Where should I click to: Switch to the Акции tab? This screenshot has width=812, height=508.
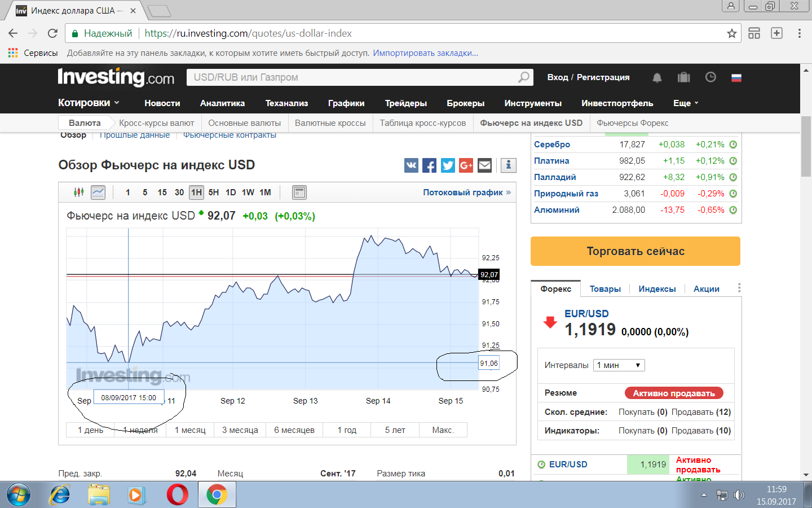point(707,289)
